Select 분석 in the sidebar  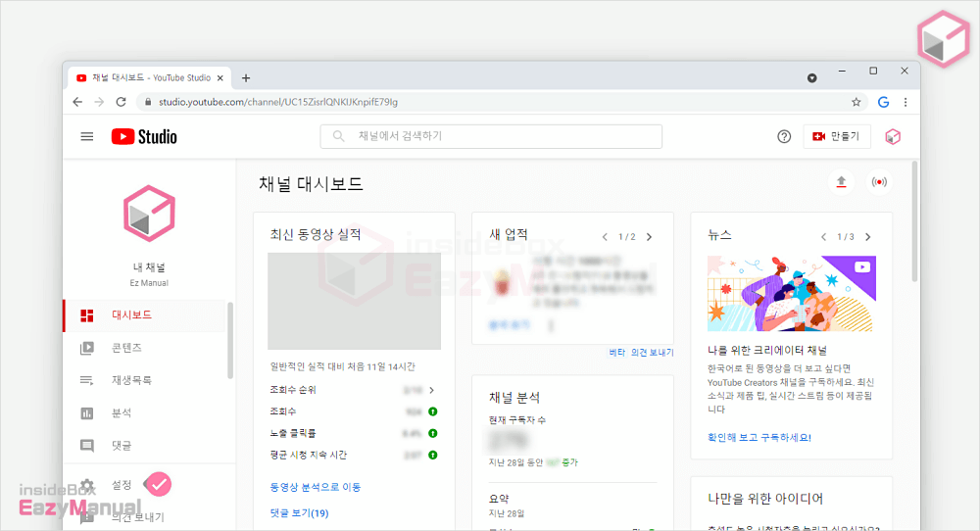coord(145,412)
